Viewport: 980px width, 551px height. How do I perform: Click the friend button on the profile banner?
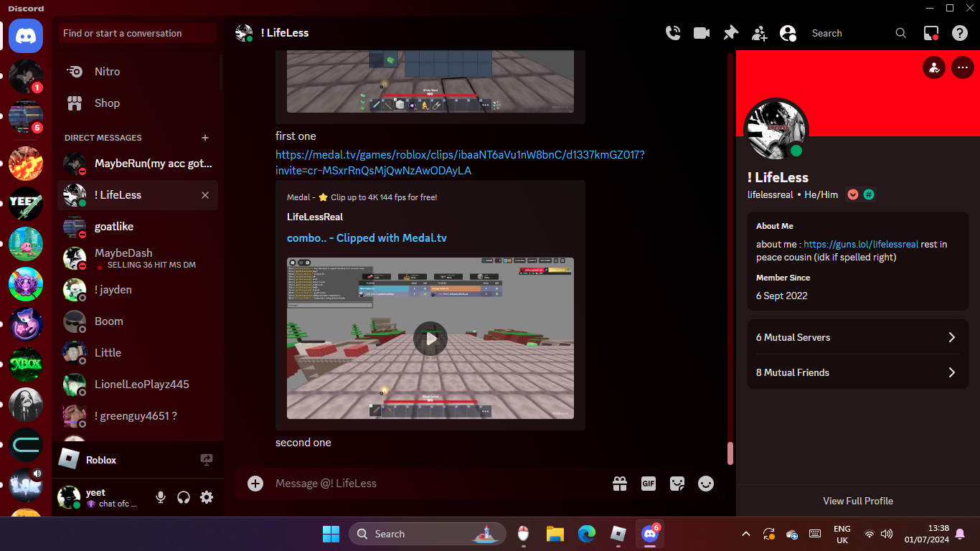934,68
